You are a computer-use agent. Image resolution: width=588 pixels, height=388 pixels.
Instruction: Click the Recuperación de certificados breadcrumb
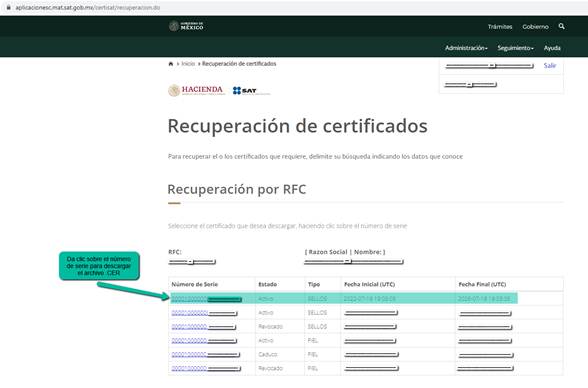239,64
